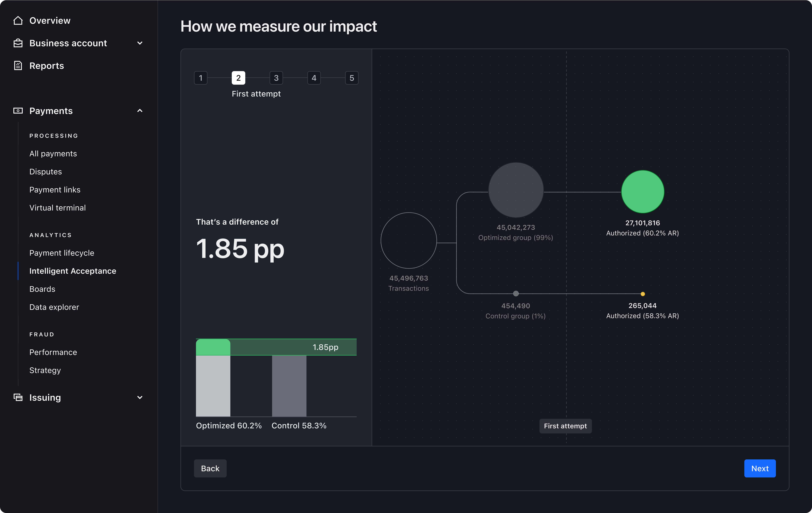Viewport: 812px width, 513px height.
Task: Jump to step 1
Action: 201,78
